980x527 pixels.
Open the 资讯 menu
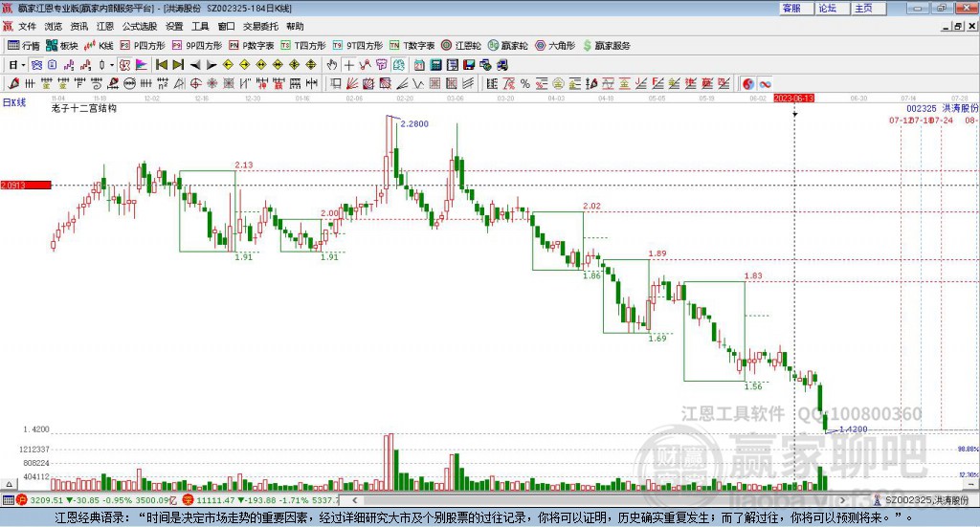[78, 26]
